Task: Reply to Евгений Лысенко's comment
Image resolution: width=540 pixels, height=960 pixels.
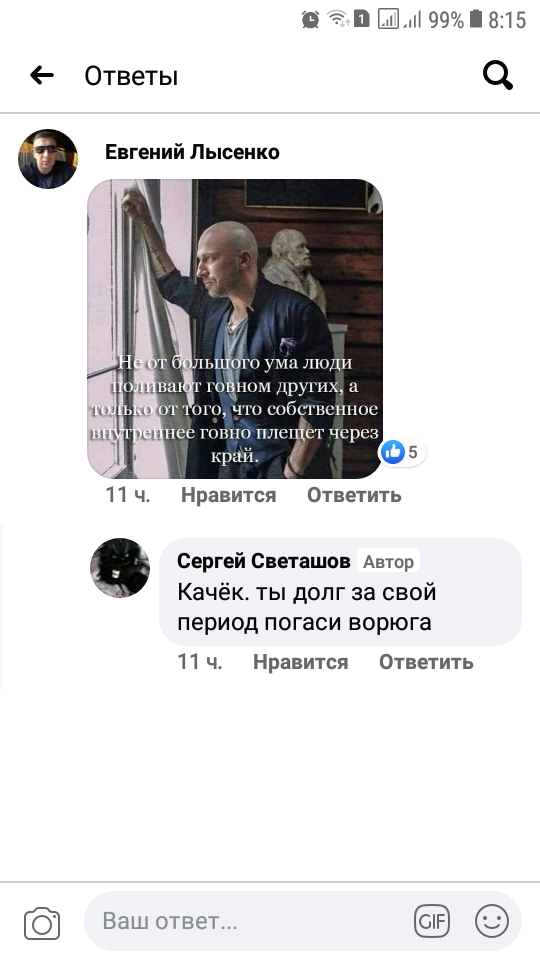Action: [x=354, y=495]
